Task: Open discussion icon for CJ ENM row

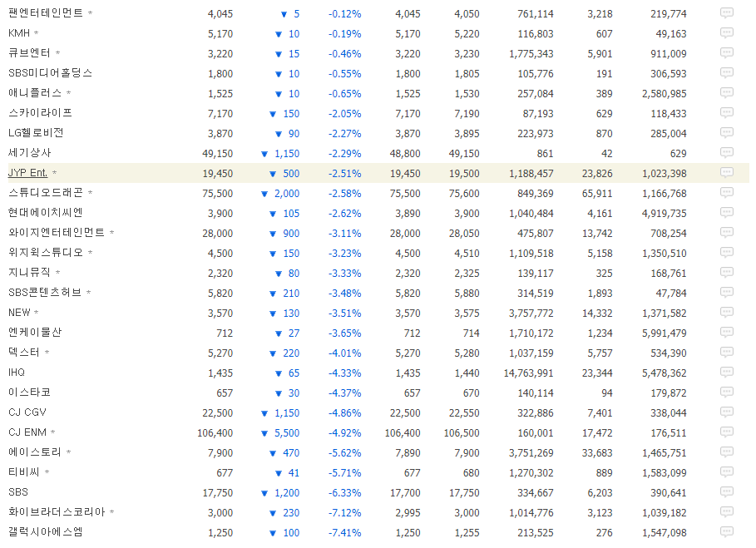Action: (x=727, y=432)
